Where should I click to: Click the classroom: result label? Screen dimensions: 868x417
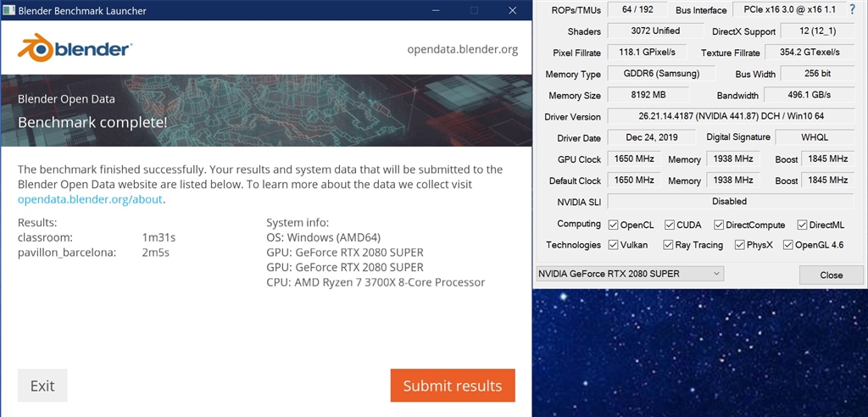(46, 237)
